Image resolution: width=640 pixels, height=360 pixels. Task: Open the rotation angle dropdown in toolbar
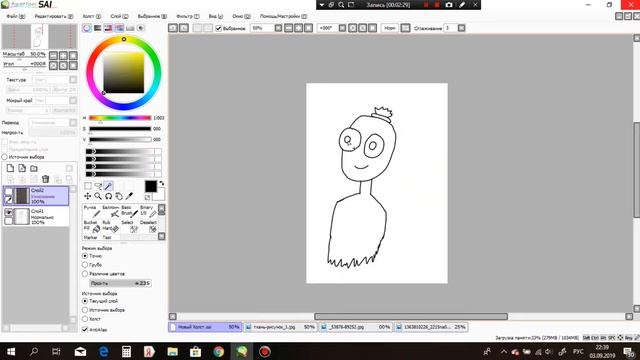[342, 28]
